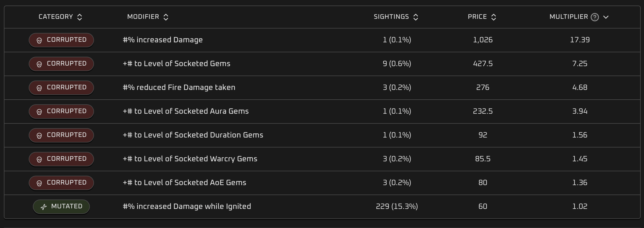
Task: Sort rows using the Category sort arrows
Action: tap(80, 17)
